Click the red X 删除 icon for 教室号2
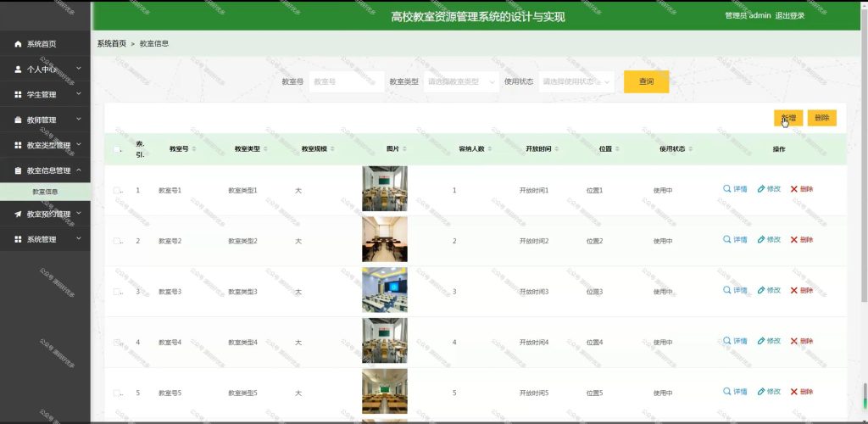The width and height of the screenshot is (868, 424). click(x=793, y=240)
